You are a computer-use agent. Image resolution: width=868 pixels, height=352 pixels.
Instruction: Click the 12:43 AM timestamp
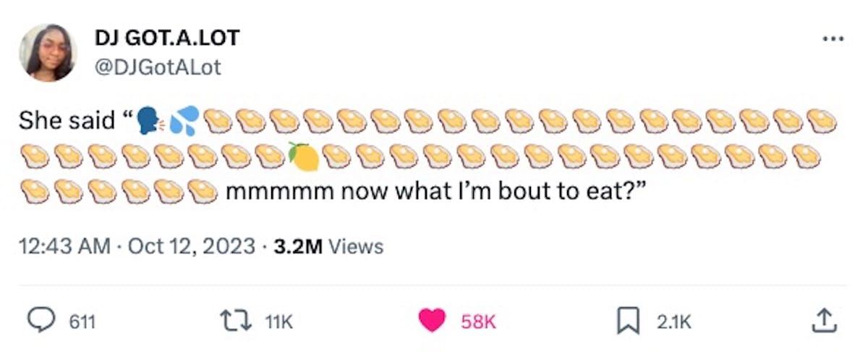click(65, 246)
